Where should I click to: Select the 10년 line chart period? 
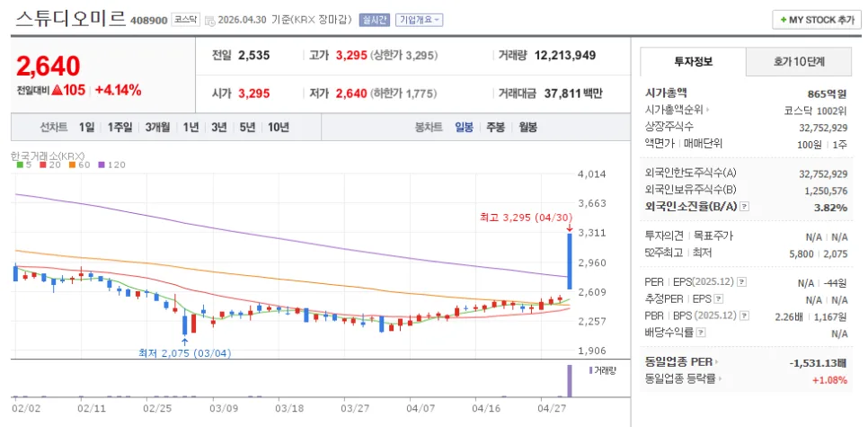tap(278, 127)
